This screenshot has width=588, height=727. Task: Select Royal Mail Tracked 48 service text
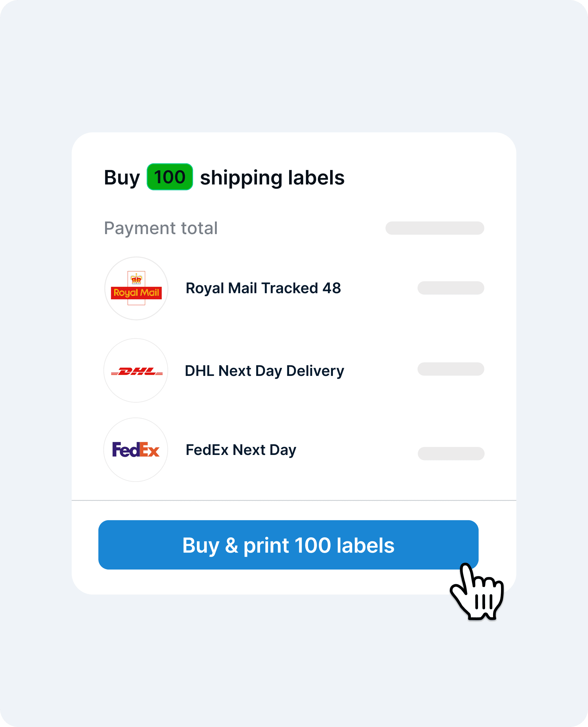click(263, 288)
